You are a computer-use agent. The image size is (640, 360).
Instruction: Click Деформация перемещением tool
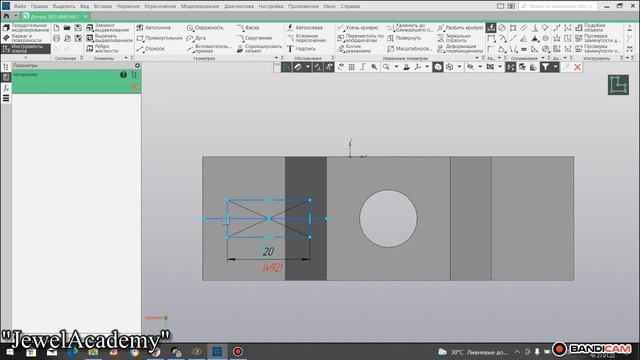click(x=460, y=49)
